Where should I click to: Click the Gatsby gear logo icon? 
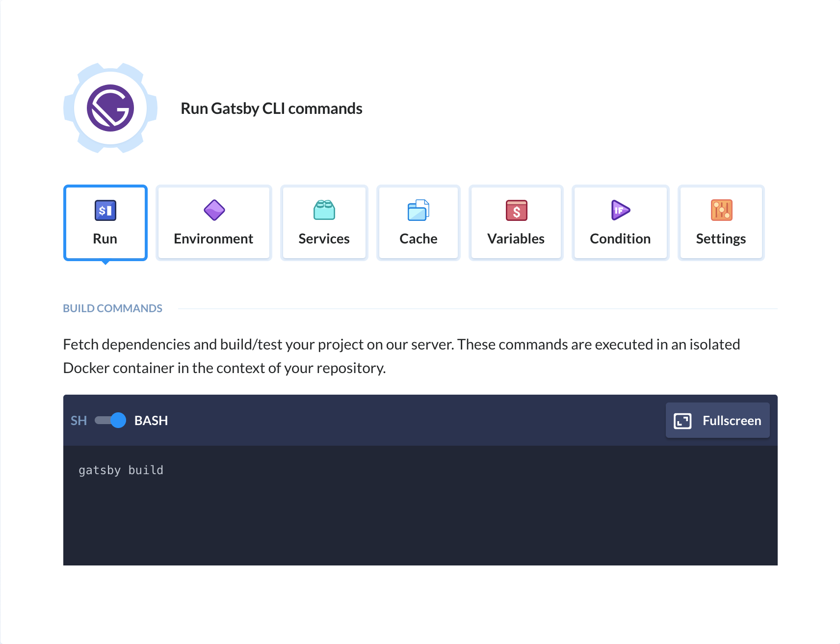[x=110, y=108]
